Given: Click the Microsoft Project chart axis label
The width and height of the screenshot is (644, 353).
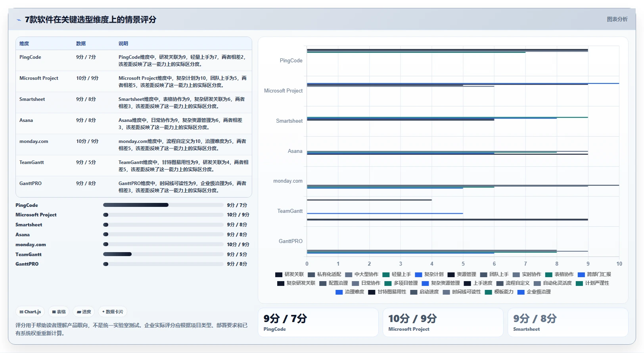Looking at the screenshot, I should coord(283,91).
